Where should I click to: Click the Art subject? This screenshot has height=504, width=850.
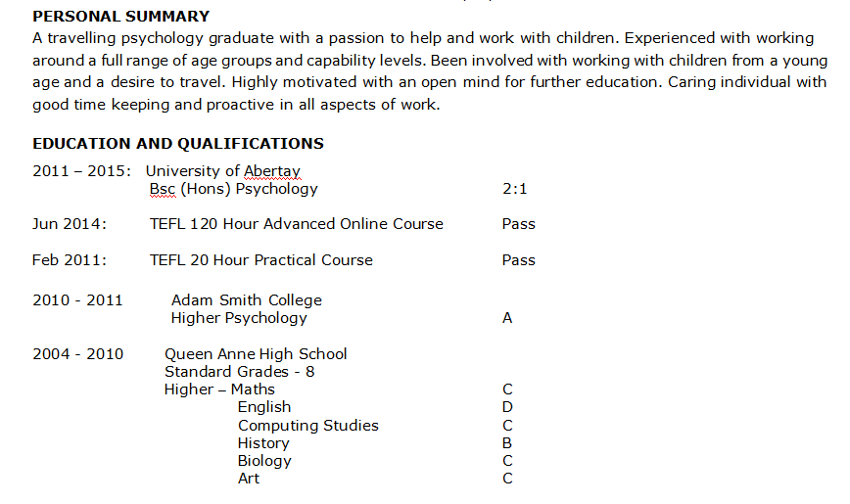coord(249,479)
